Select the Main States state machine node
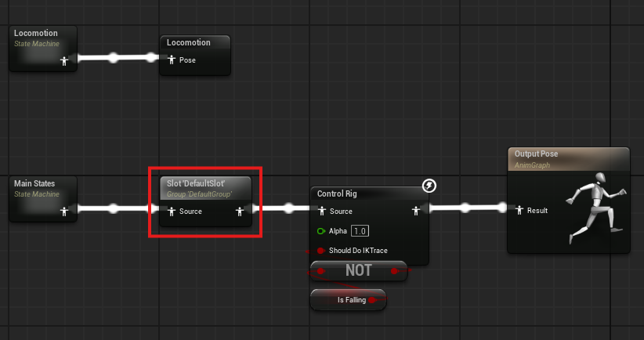Image resolution: width=644 pixels, height=340 pixels. point(43,199)
